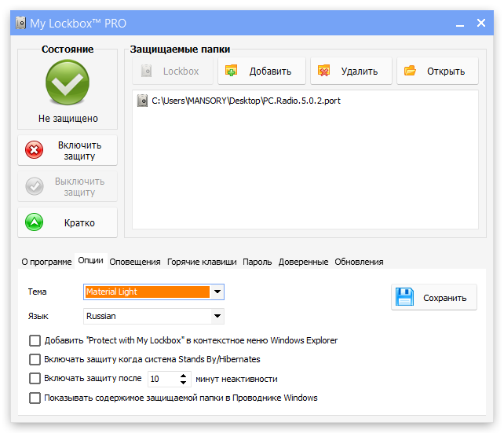The height and width of the screenshot is (433, 504).
Task: Enable "Protect with My Lockbox" context menu checkbox
Action: click(35, 340)
